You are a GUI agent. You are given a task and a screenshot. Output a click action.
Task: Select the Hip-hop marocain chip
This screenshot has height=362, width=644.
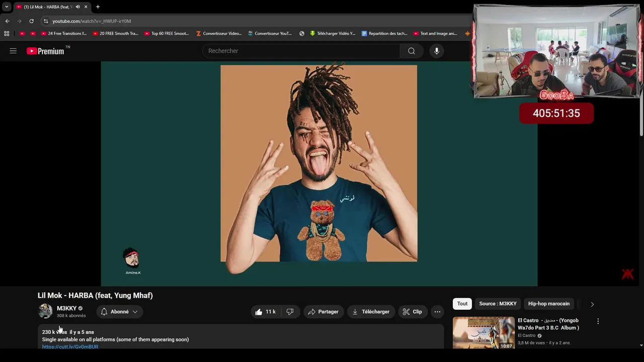[549, 304]
